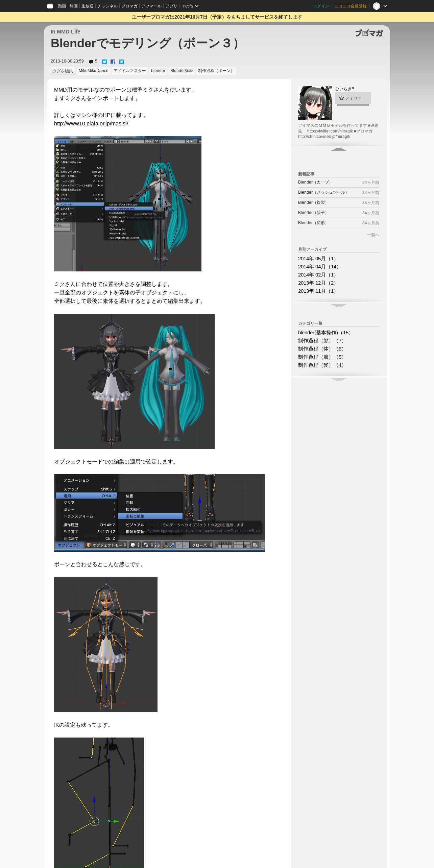The image size is (434, 868).
Task: Open category blender(基本操作)（15）
Action: pyautogui.click(x=325, y=333)
